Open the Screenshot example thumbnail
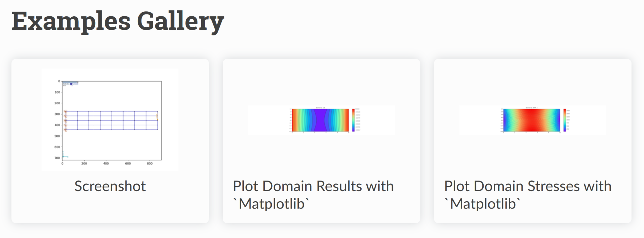Screen dimensions: 644x238 point(110,120)
